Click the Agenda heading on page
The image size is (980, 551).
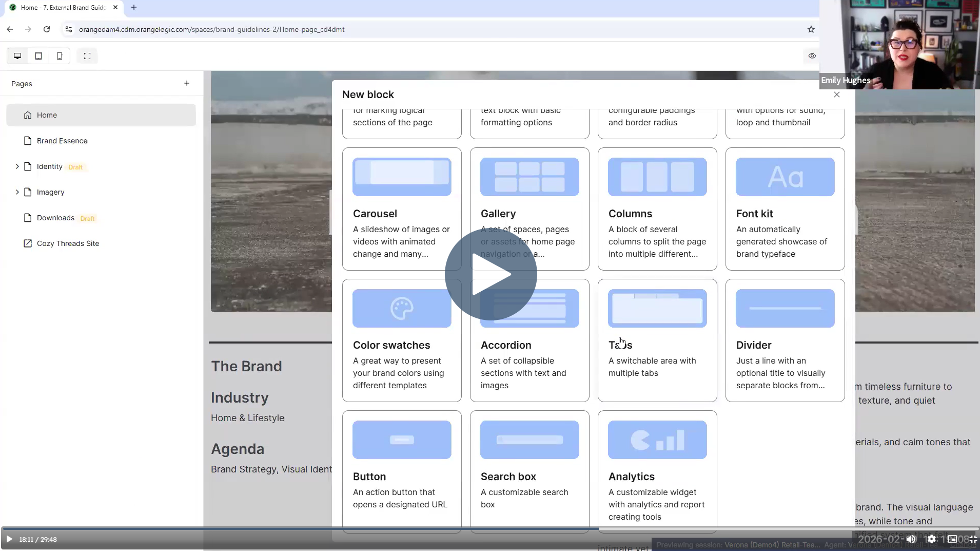coord(238,449)
